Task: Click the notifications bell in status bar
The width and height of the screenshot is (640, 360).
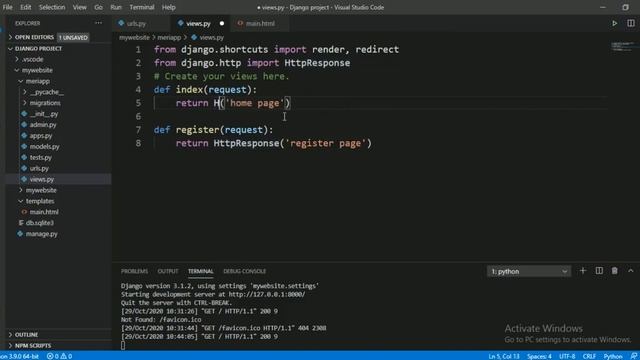Action: [633, 356]
